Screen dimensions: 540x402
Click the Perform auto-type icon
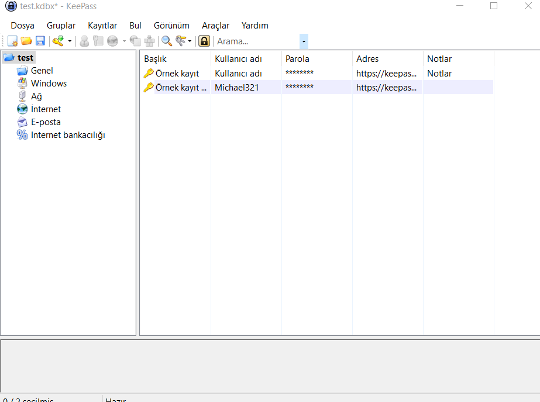coord(149,41)
